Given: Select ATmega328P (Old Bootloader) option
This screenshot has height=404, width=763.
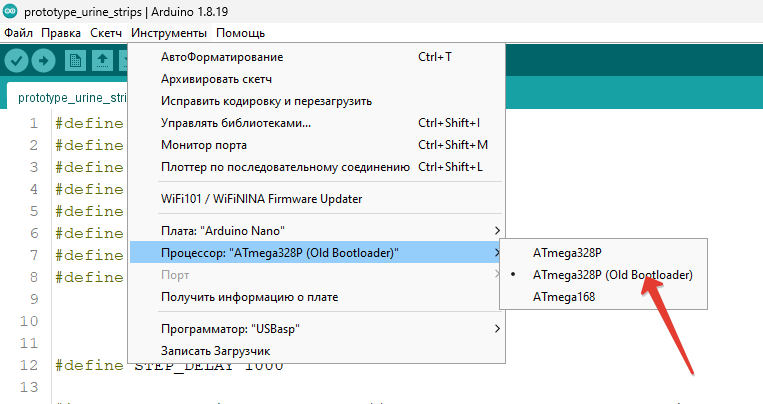Looking at the screenshot, I should [603, 275].
